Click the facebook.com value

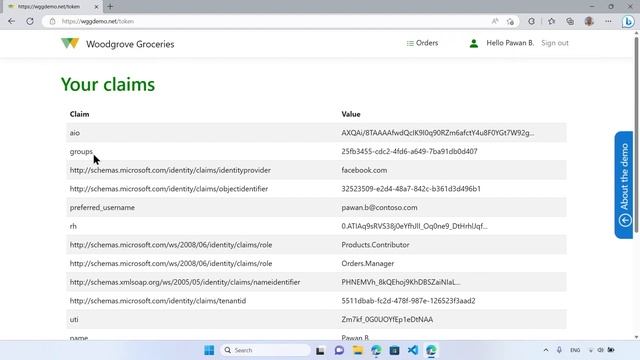[364, 170]
